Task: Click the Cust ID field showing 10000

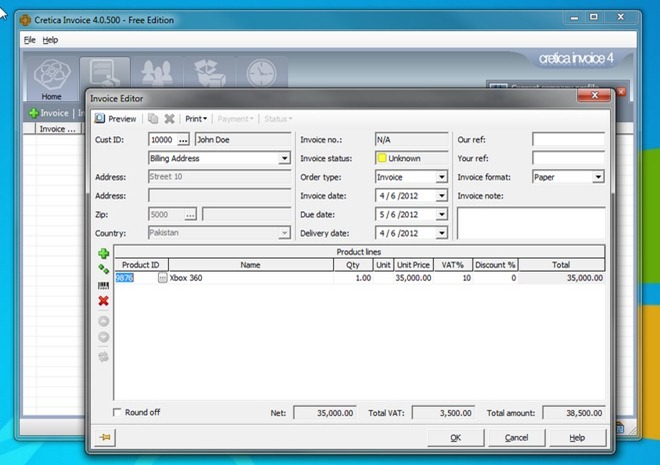Action: [x=162, y=140]
